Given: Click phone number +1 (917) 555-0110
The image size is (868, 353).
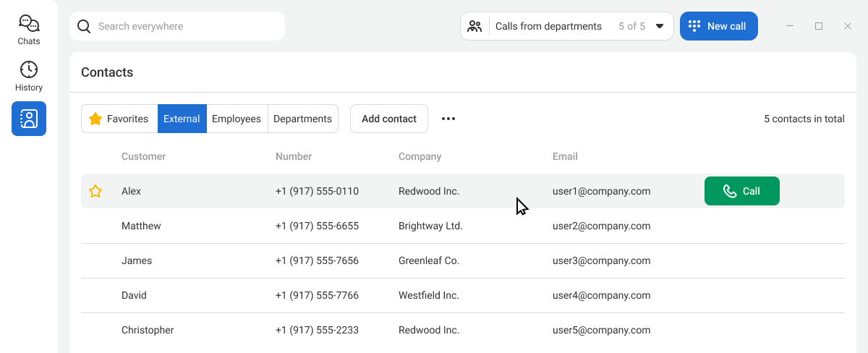Looking at the screenshot, I should pyautogui.click(x=317, y=191).
